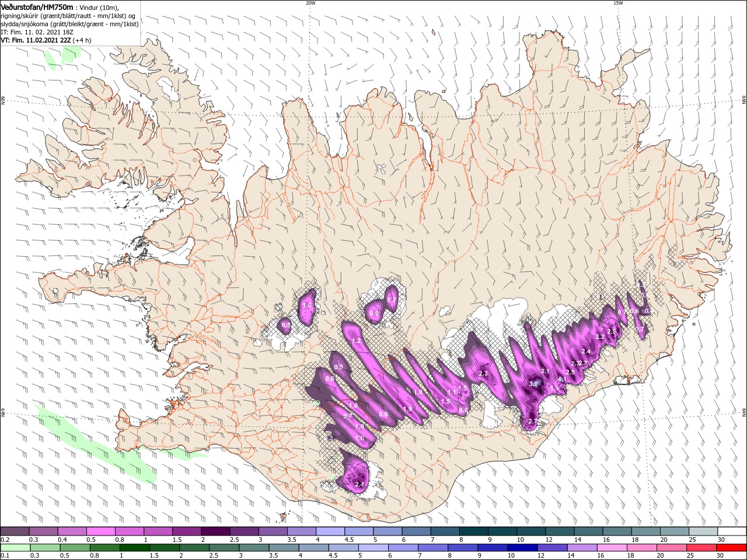Screen dimensions: 747x560
Task: Select the bottom-row swatch labeled 25
Action: coord(701,548)
